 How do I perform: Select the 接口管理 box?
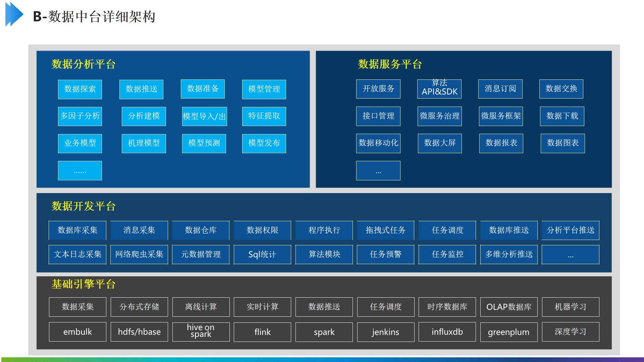pyautogui.click(x=378, y=116)
